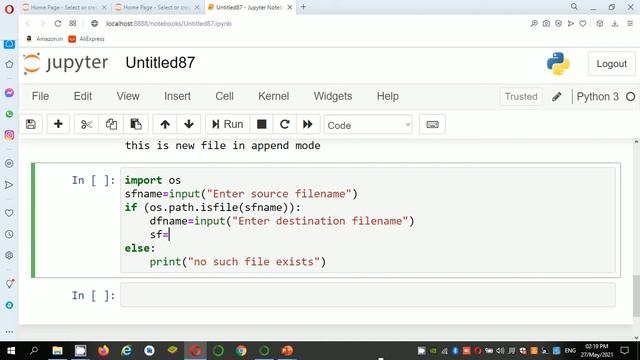Click the text 'this is new file in append mode'
The width and height of the screenshot is (640, 360).
222,146
